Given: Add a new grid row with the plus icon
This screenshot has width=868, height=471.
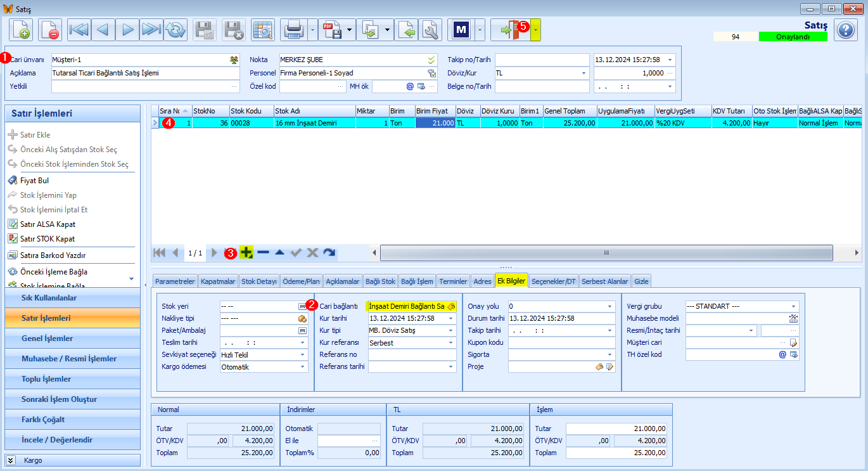Looking at the screenshot, I should [246, 252].
